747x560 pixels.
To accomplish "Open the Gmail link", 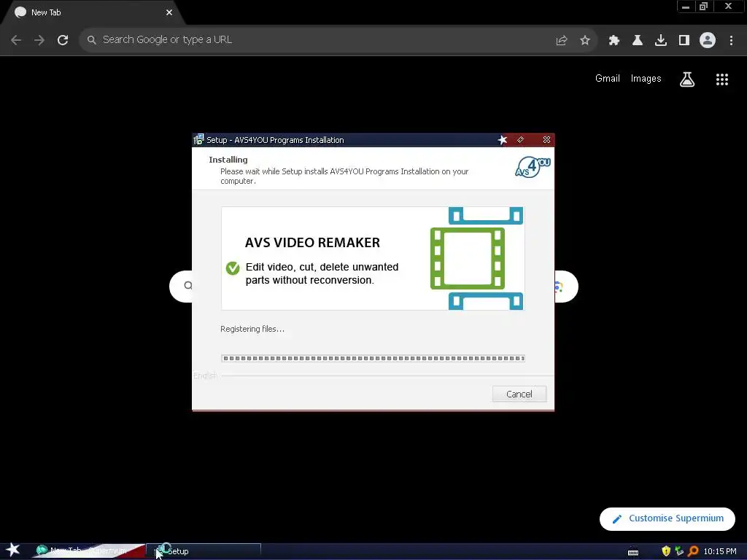I will point(608,79).
